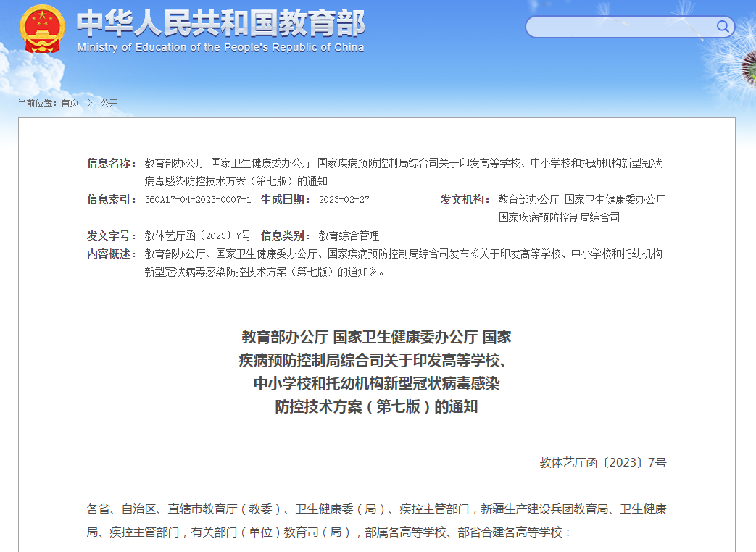Click the 发文机构 label

(x=465, y=199)
